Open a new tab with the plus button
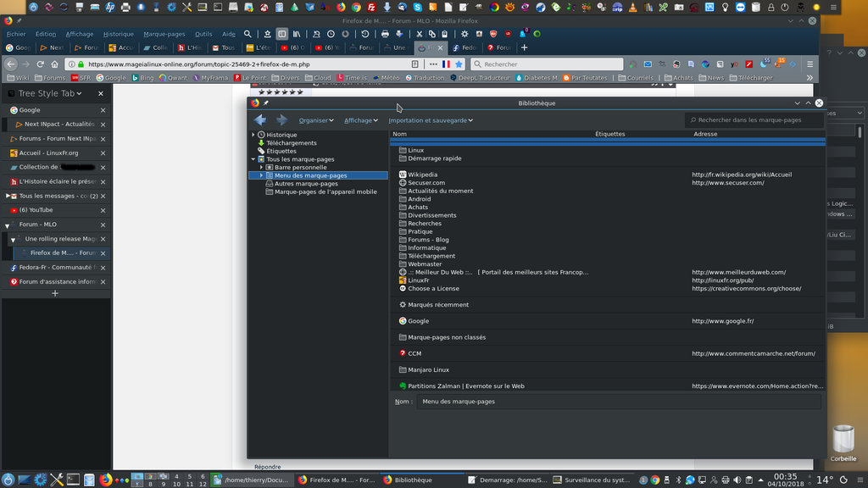Viewport: 868px width, 488px height. [x=524, y=47]
